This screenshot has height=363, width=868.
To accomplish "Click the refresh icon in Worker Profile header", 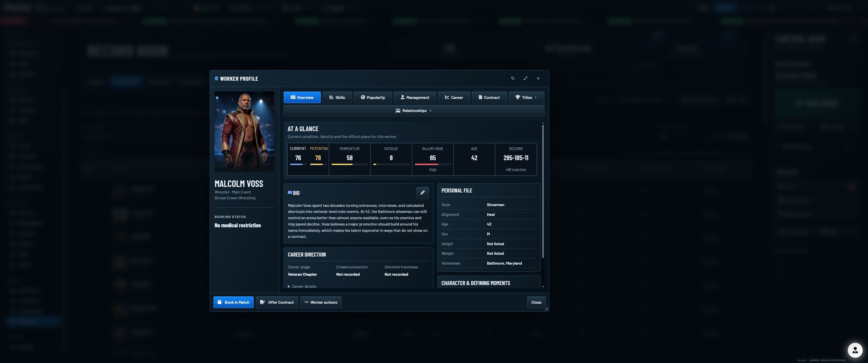I will 513,78.
